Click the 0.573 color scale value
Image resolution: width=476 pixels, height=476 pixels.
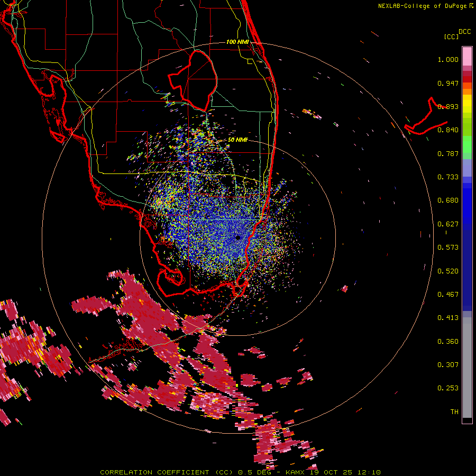click(x=448, y=248)
